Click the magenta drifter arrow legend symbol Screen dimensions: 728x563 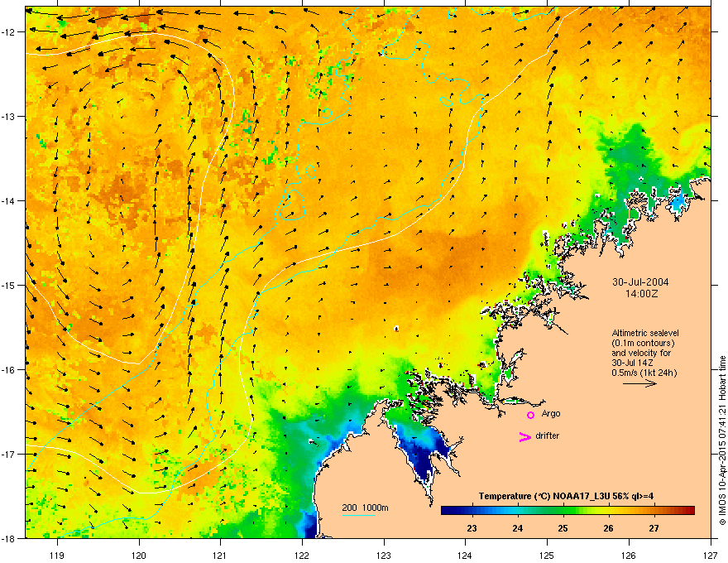[524, 436]
